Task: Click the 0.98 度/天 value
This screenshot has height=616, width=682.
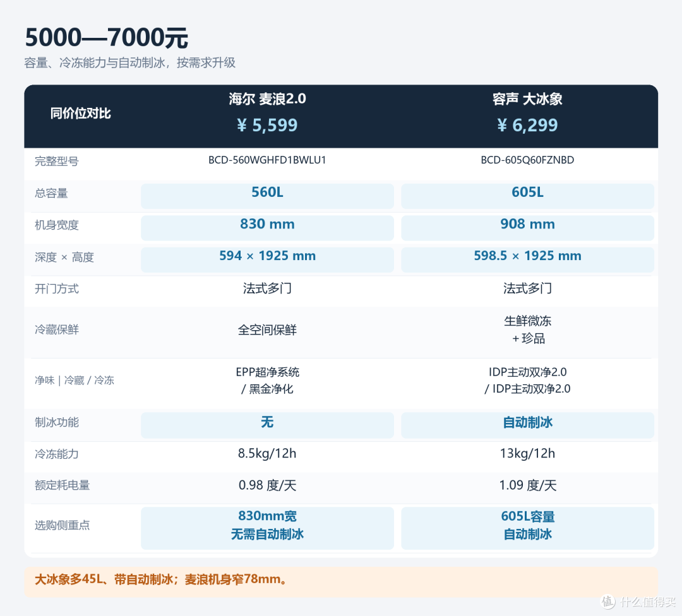Action: pyautogui.click(x=267, y=485)
